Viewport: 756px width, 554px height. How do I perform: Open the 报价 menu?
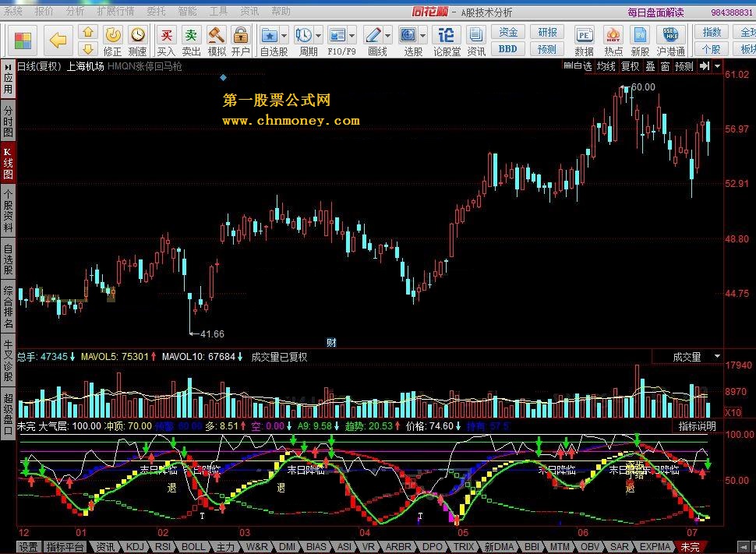44,11
